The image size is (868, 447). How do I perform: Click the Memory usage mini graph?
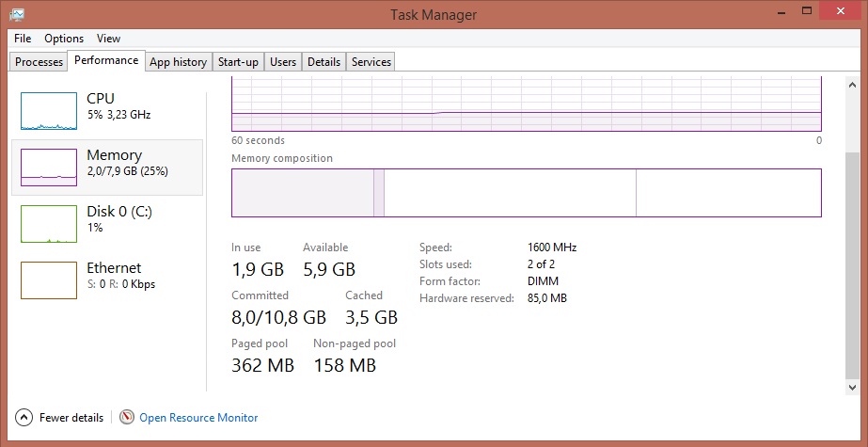point(49,168)
